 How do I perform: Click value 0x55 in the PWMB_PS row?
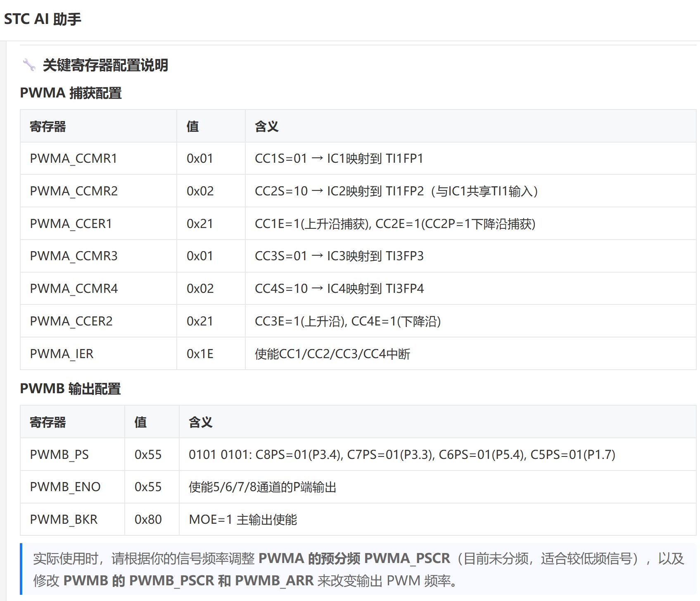148,455
